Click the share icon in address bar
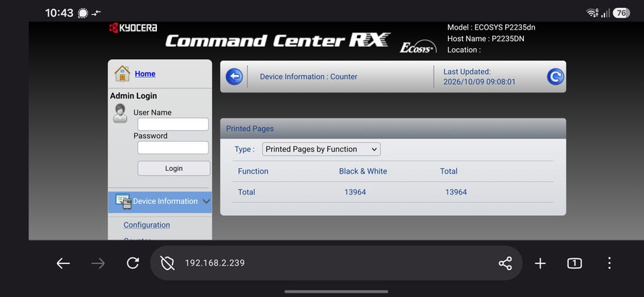This screenshot has height=297, width=644. 505,263
